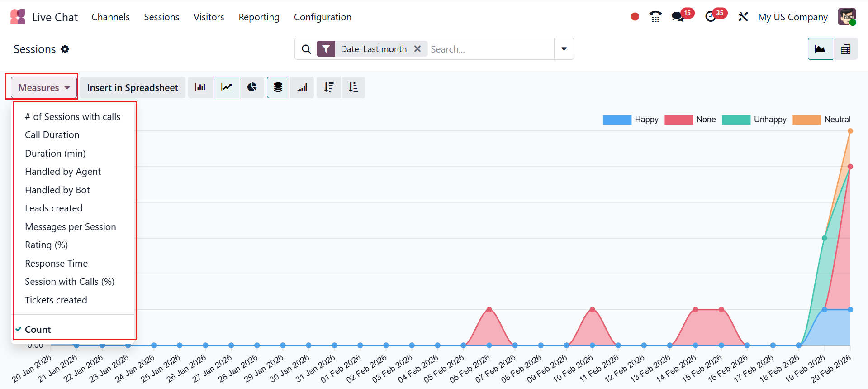
Task: Toggle the stacked chart option
Action: [x=278, y=87]
